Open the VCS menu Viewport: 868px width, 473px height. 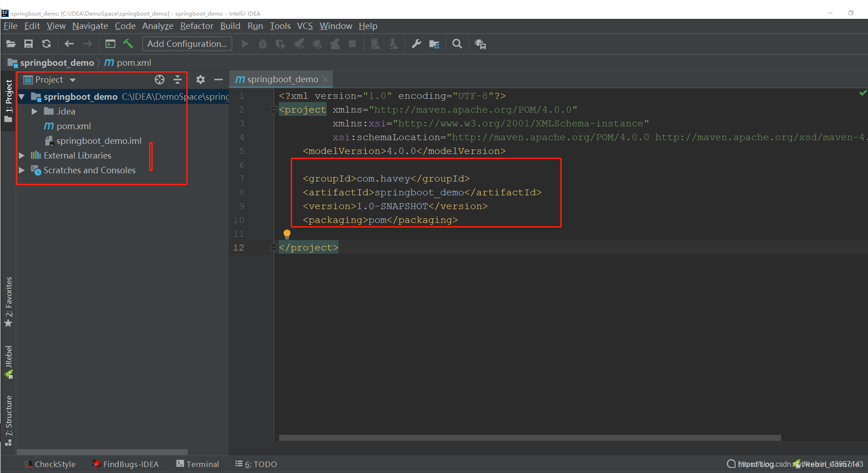[x=305, y=26]
